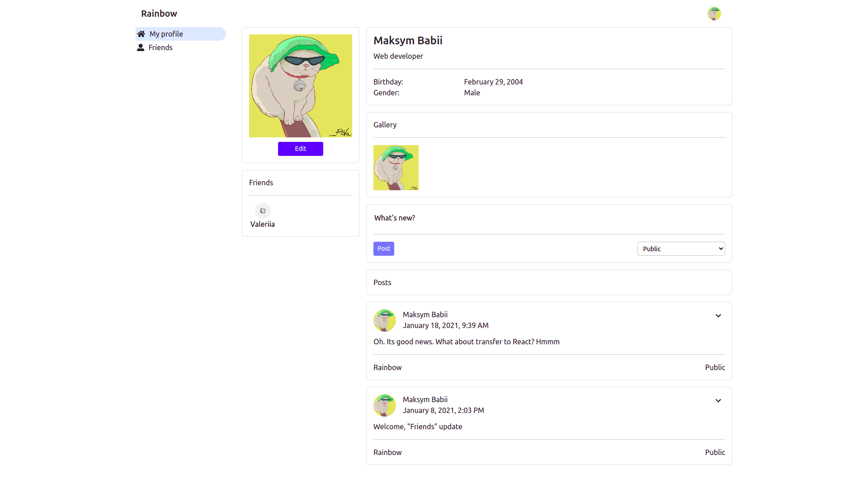Open the Public visibility dropdown
868x488 pixels.
click(680, 249)
